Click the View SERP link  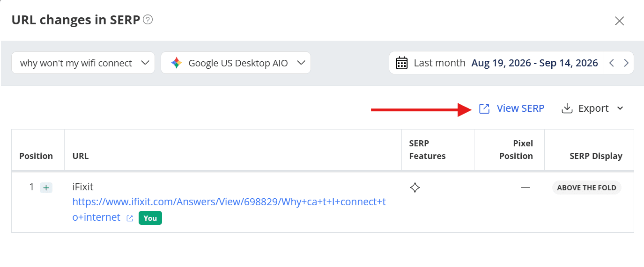pyautogui.click(x=511, y=108)
